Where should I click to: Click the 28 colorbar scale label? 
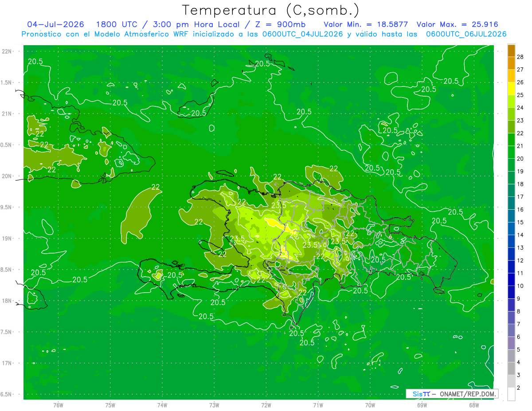coord(520,56)
